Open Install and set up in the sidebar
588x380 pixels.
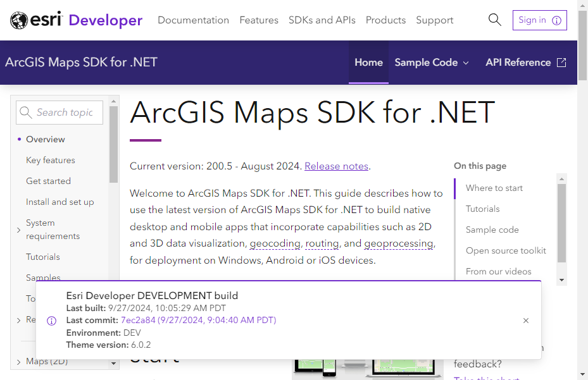(60, 202)
